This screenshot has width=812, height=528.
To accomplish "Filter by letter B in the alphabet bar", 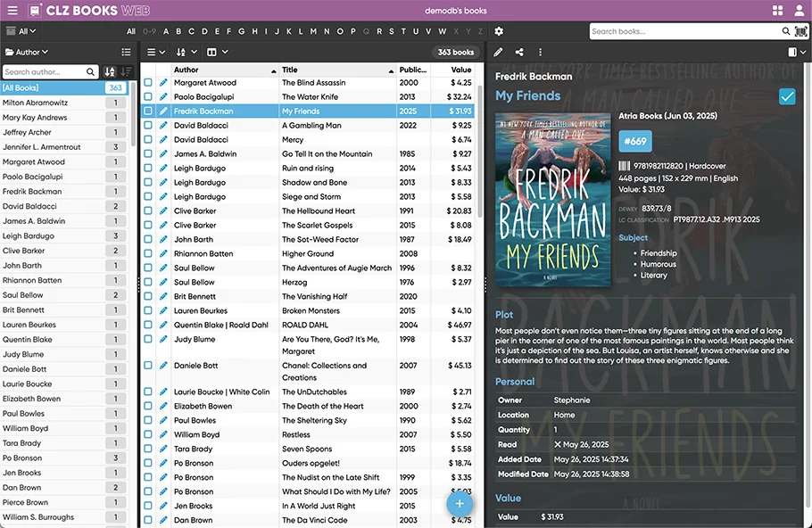I will coord(178,31).
